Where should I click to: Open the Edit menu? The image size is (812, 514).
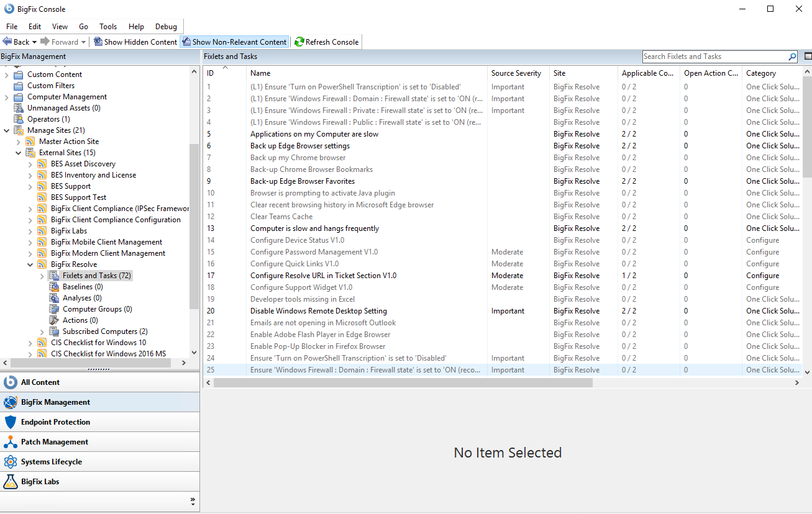pos(35,27)
